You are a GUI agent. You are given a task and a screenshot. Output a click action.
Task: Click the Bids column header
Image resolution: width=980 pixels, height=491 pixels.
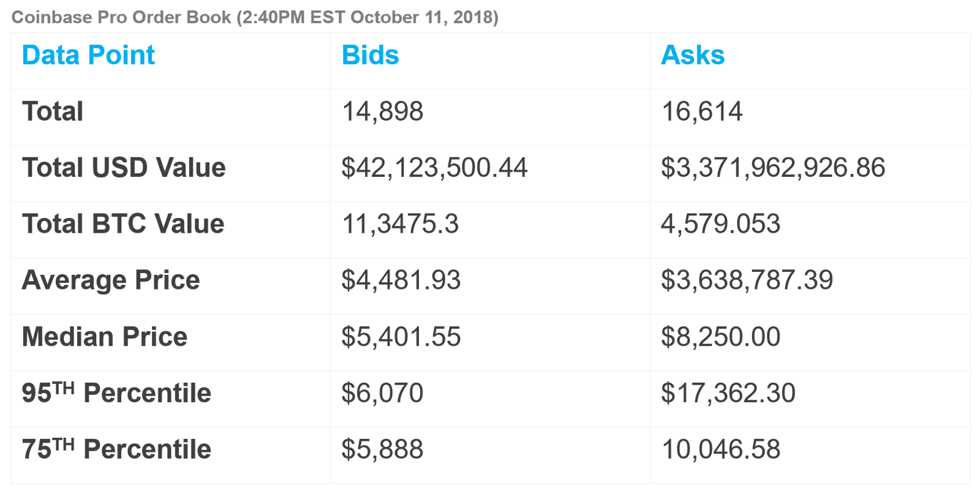click(370, 55)
